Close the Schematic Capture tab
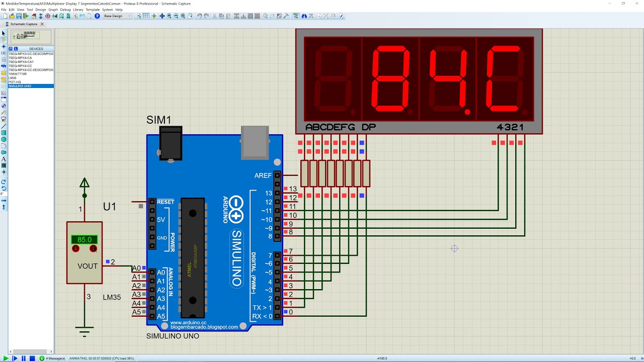644x362 pixels. point(42,24)
